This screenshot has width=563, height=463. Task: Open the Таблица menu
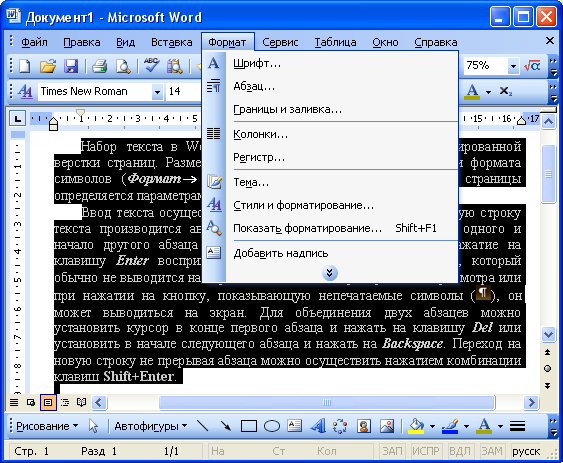point(335,42)
